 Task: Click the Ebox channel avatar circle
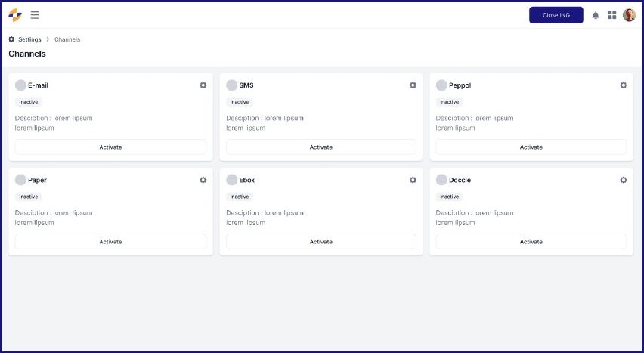(x=231, y=180)
